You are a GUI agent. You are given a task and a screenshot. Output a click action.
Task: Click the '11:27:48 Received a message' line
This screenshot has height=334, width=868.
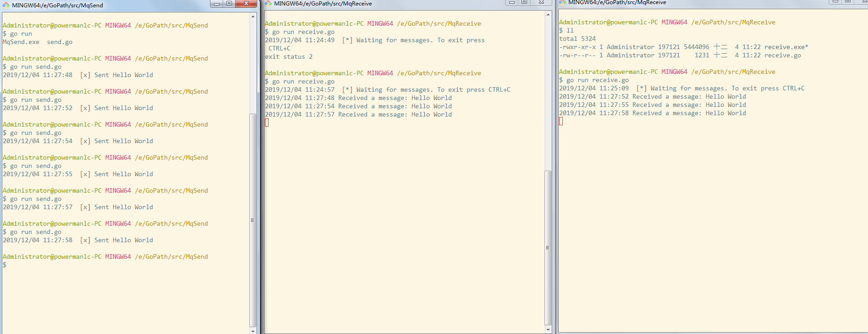358,98
